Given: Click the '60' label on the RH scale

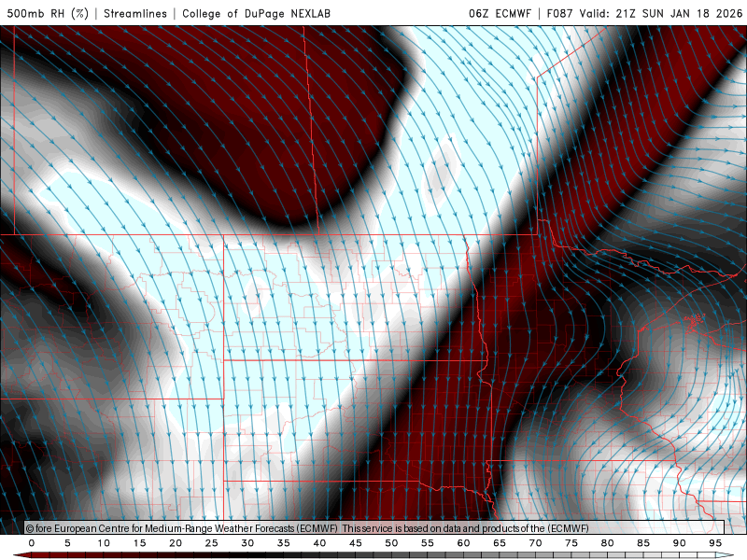Looking at the screenshot, I should click(463, 543).
